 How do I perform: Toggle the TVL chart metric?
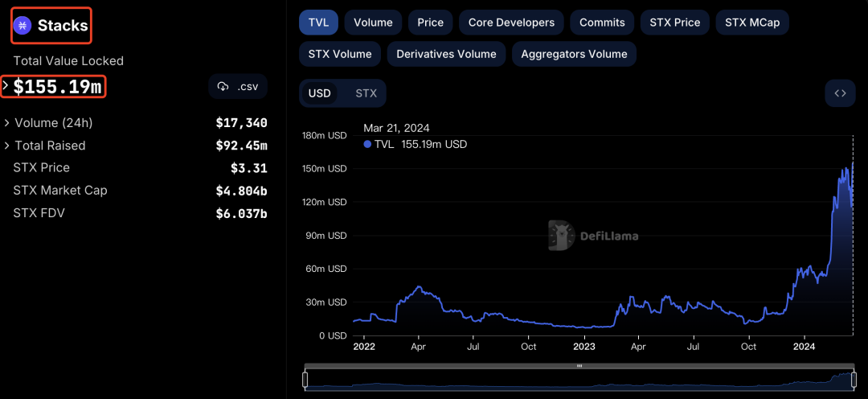pos(318,23)
